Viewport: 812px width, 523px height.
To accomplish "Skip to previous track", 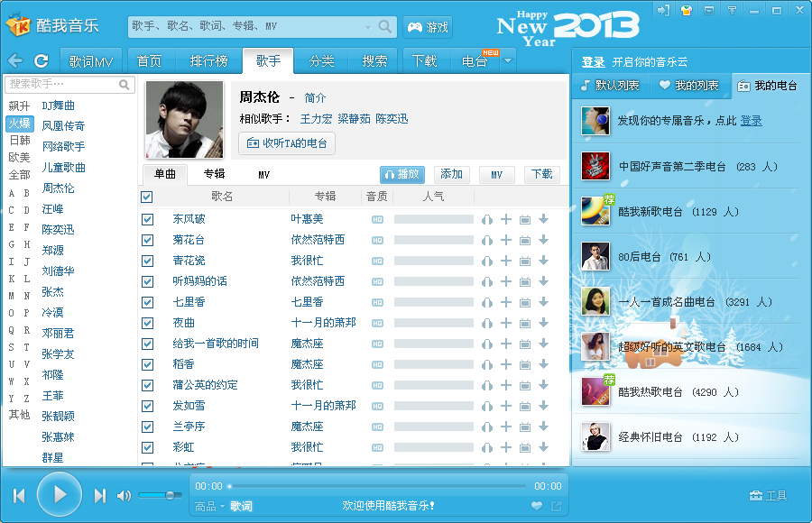I will (19, 496).
